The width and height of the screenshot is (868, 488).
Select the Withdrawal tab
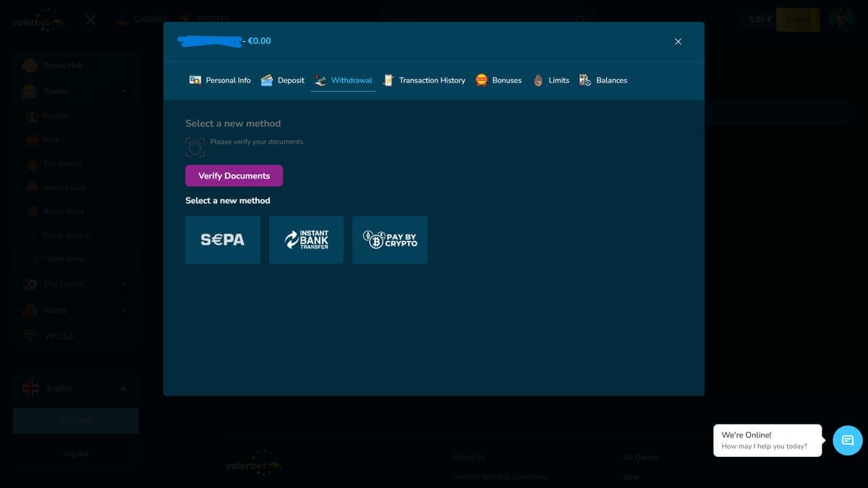[x=344, y=80]
